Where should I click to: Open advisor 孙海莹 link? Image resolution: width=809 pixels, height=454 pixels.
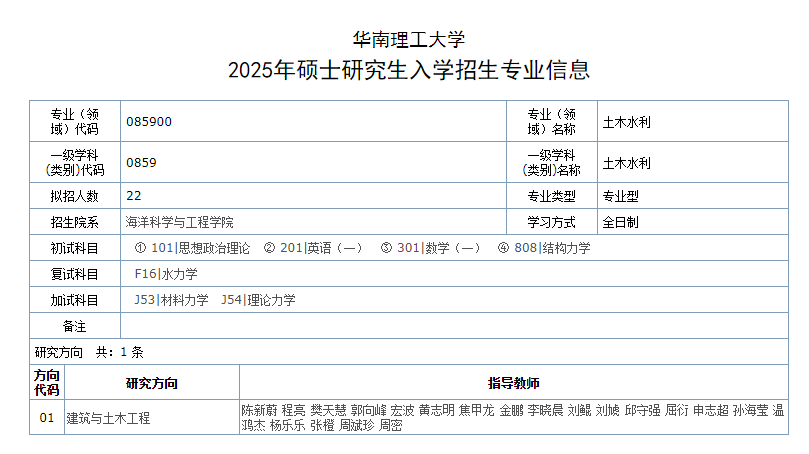[751, 411]
